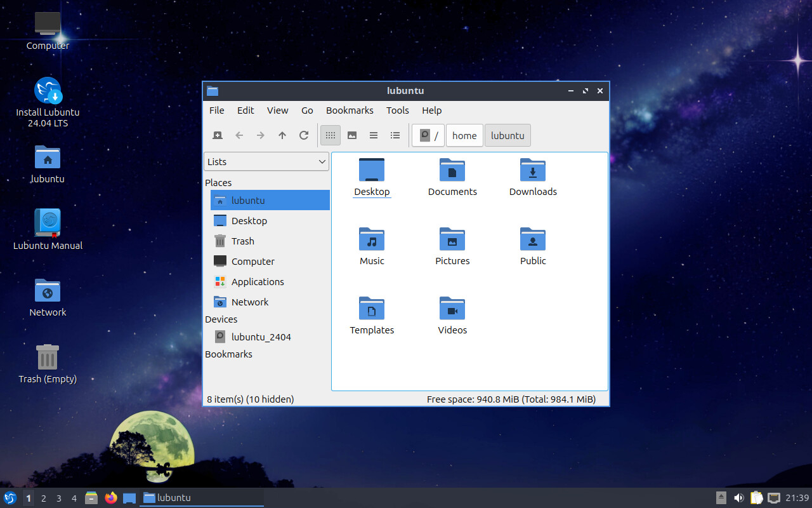The width and height of the screenshot is (812, 508).
Task: Open the Go menu
Action: click(x=307, y=110)
